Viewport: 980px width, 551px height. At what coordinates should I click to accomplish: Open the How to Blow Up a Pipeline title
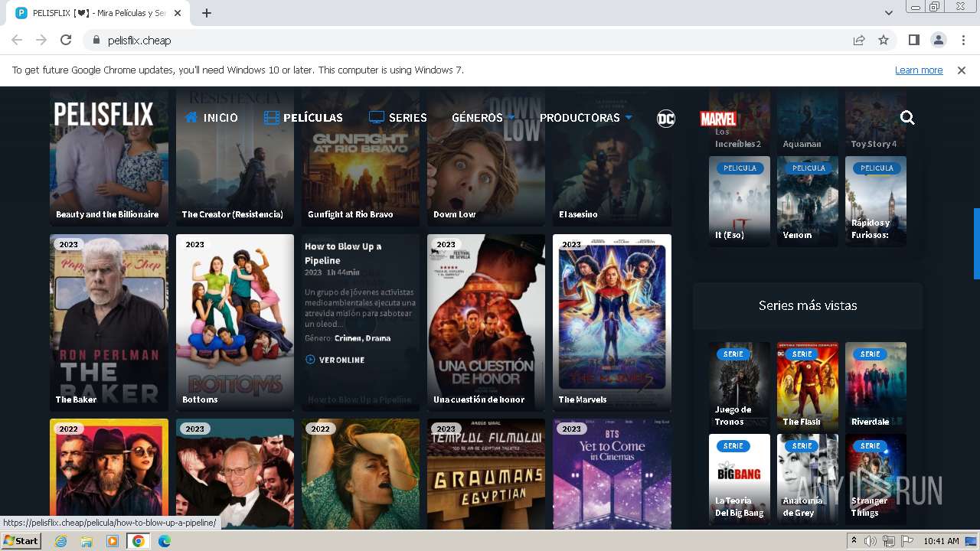343,253
